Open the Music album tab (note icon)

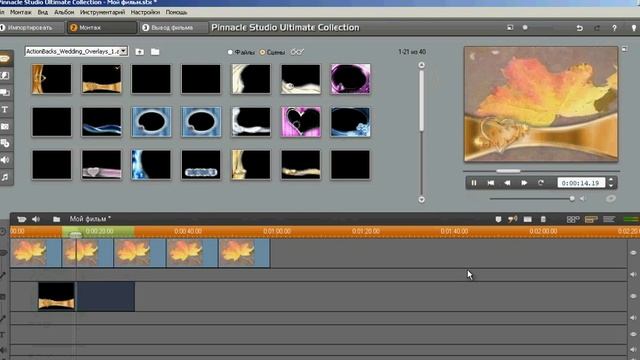pos(5,177)
